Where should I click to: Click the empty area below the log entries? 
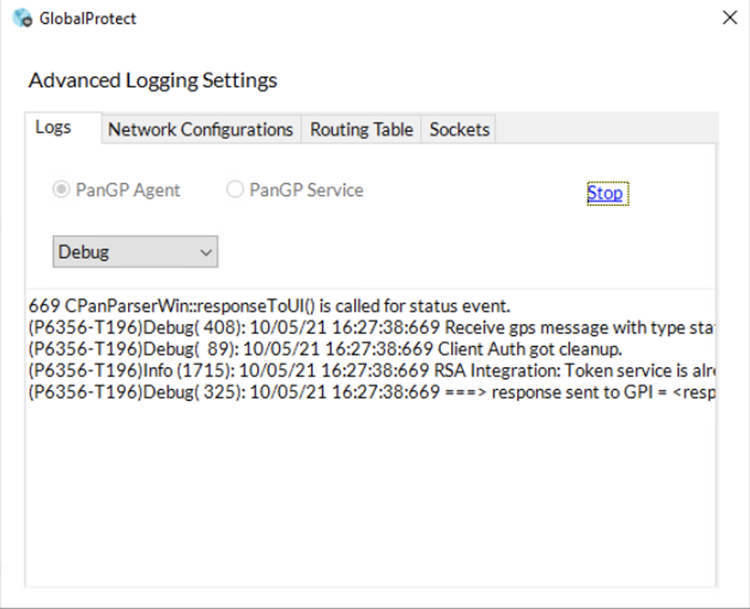pos(370,490)
